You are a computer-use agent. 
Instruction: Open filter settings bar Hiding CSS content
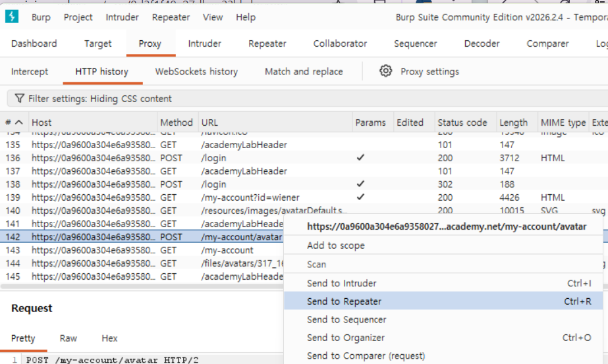[x=308, y=99]
